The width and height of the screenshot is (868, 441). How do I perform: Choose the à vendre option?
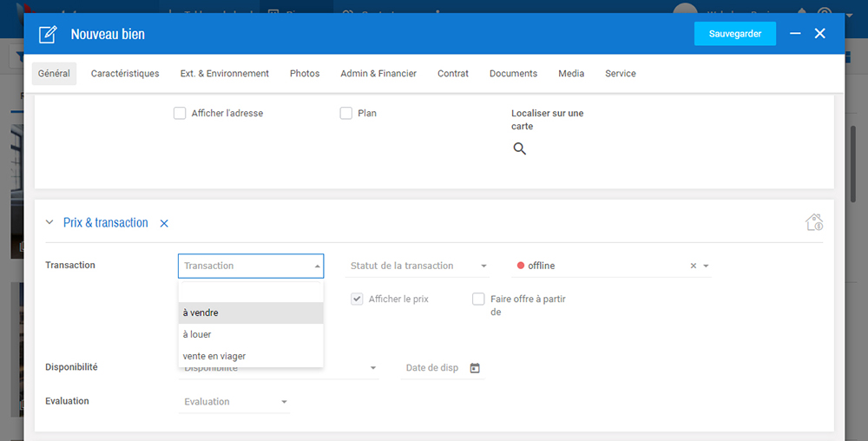point(251,313)
